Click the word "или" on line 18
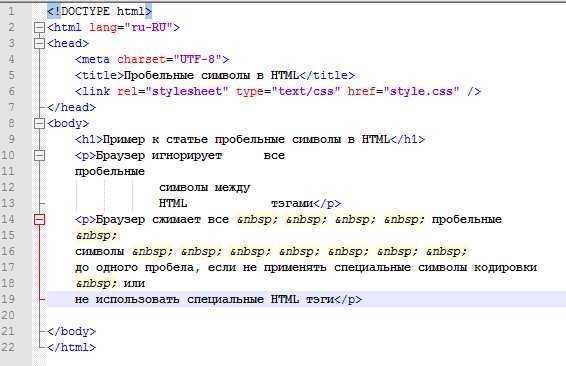Screen dimensions: 566x366 134,284
